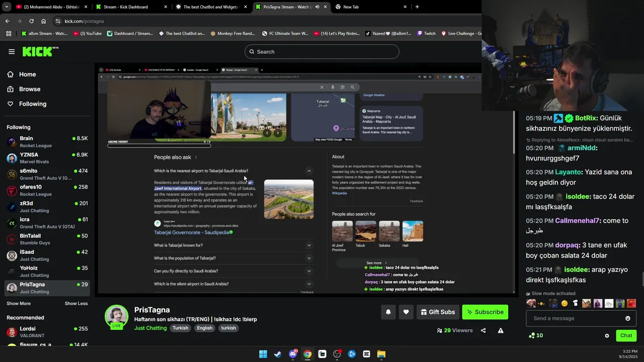Click armiNdd username in chat

pyautogui.click(x=582, y=148)
